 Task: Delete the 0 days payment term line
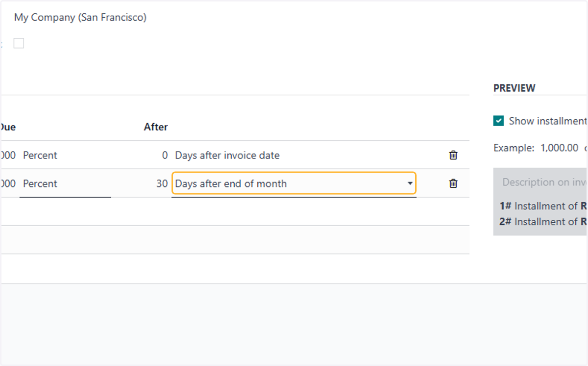point(453,155)
